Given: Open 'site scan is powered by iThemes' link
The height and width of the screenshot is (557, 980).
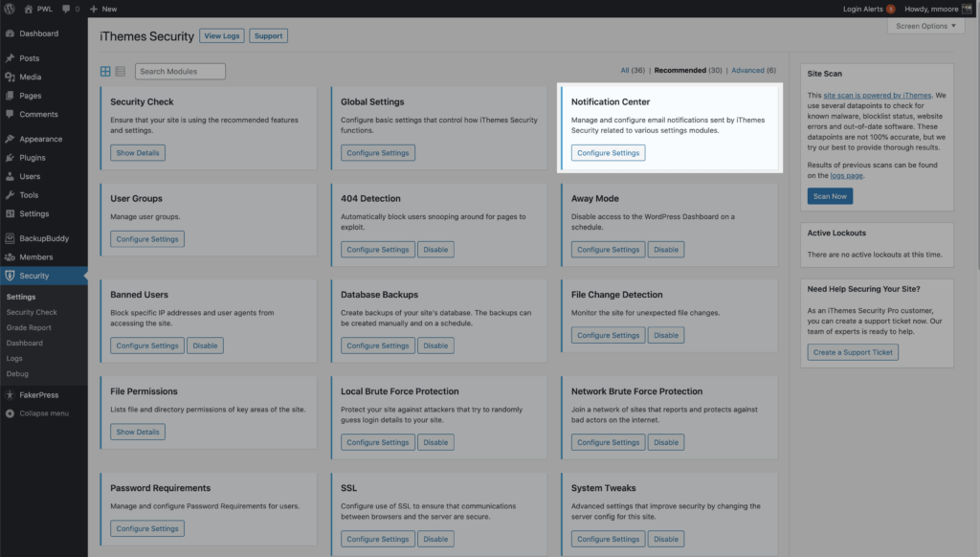Looking at the screenshot, I should tap(877, 95).
